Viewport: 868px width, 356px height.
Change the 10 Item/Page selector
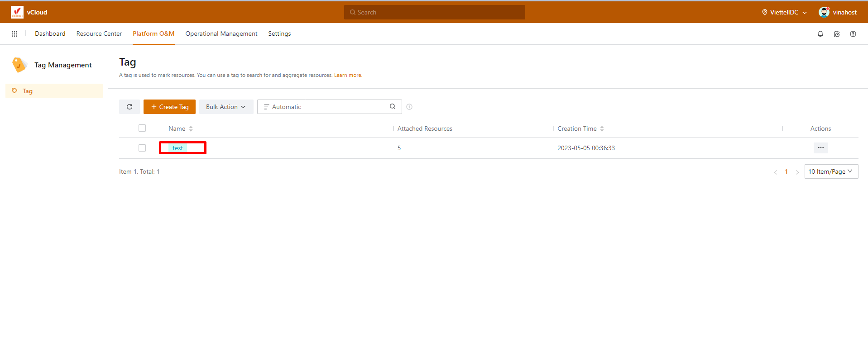[x=831, y=171]
